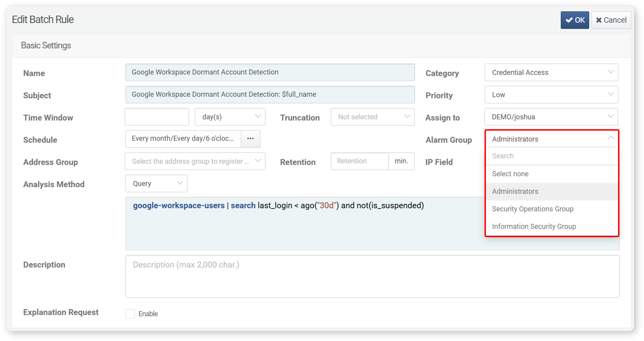Screen dimensions: 644x341
Task: Click the Description text area
Action: (372, 276)
